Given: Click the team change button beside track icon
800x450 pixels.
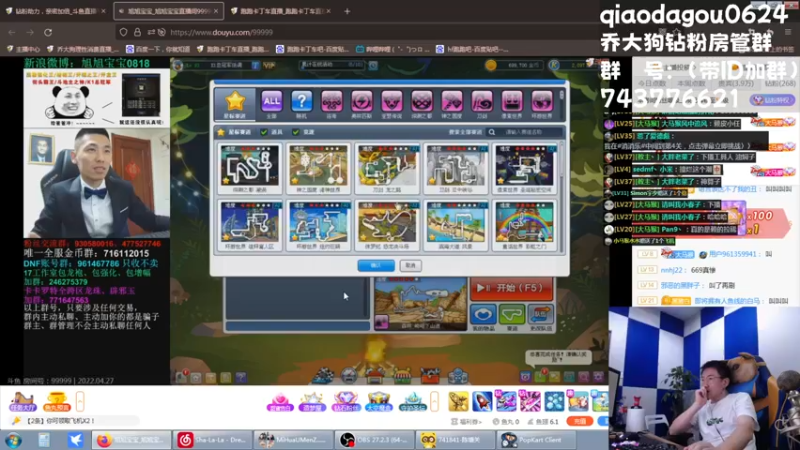Looking at the screenshot, I should (x=541, y=315).
